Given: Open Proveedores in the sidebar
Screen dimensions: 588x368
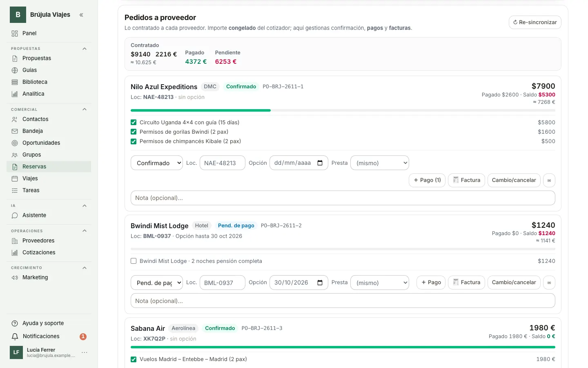Looking at the screenshot, I should tap(49, 241).
